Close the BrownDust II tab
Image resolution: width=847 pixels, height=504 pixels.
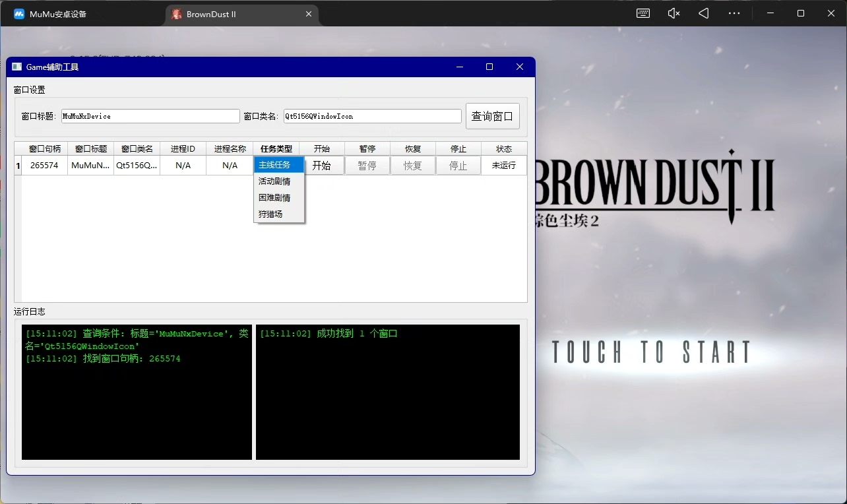tap(308, 14)
